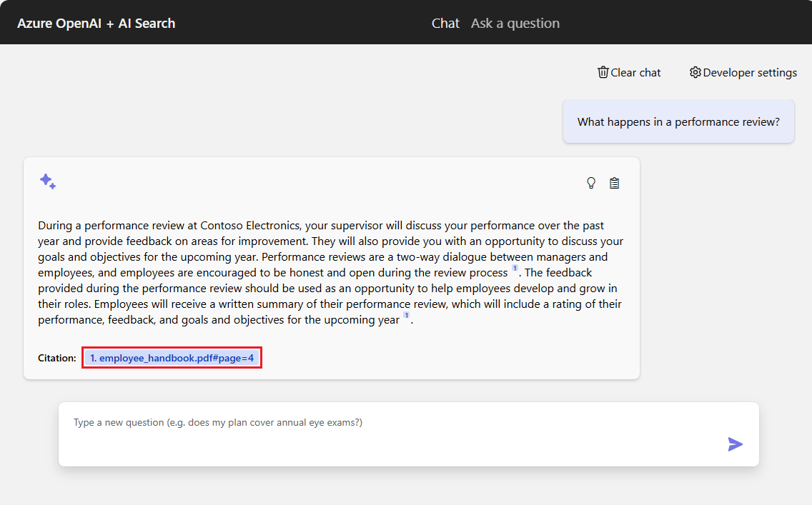Screen dimensions: 812x505
Task: Open the Developer settings text label
Action: pyautogui.click(x=750, y=72)
